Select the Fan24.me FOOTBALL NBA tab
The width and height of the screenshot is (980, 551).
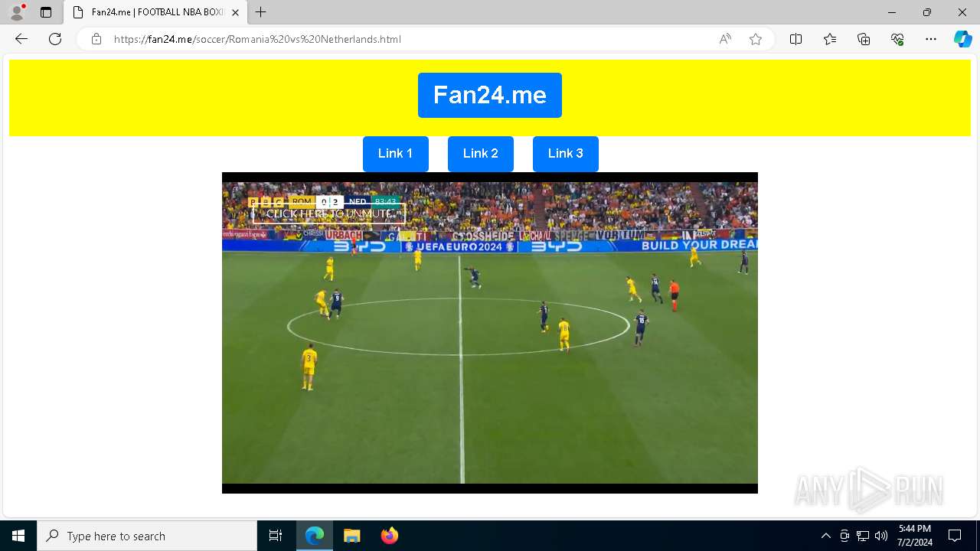(156, 12)
